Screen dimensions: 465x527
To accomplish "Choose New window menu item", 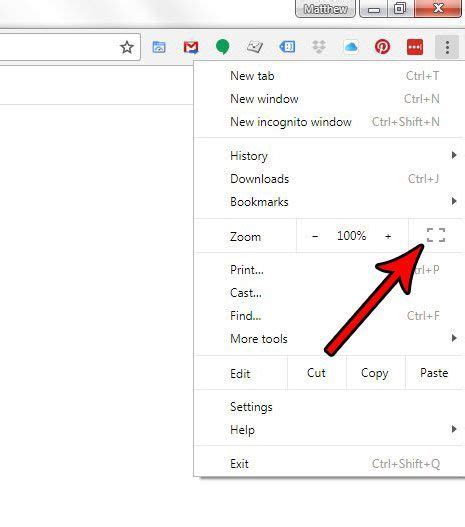I will (329, 99).
